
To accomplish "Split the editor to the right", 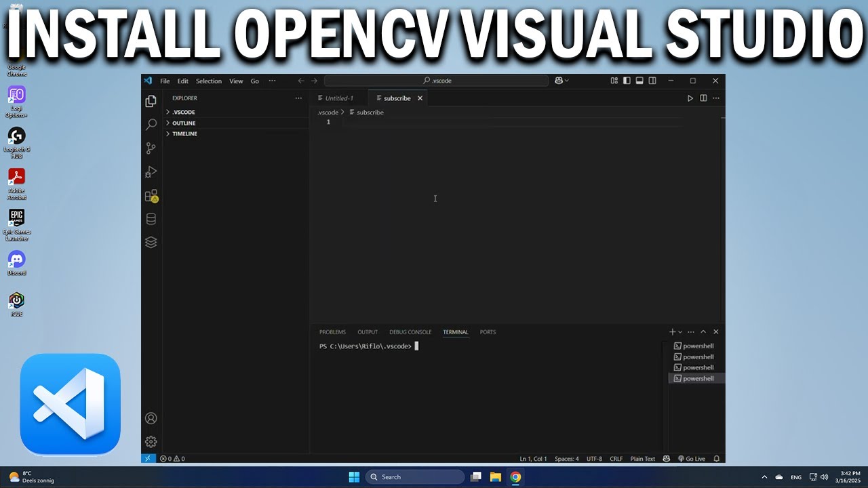I will (703, 98).
